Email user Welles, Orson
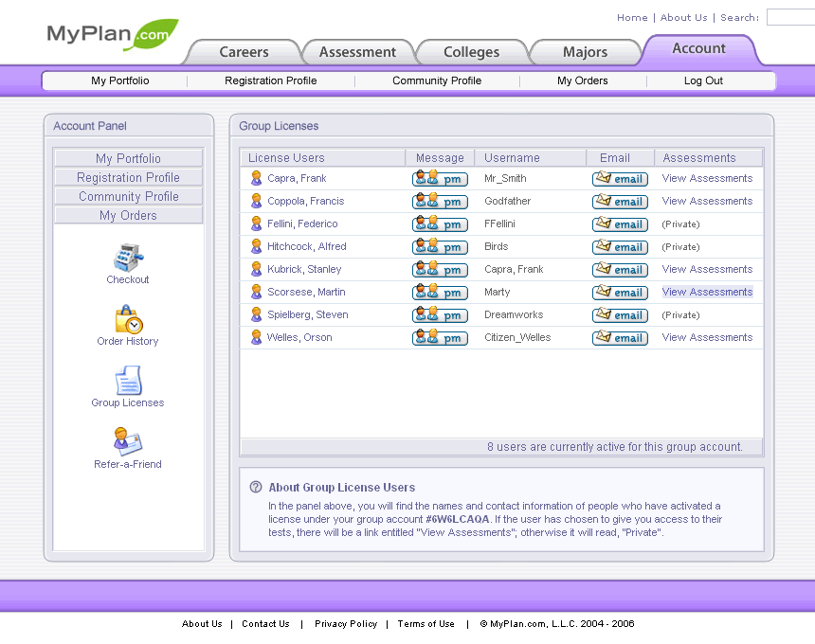815x644 pixels. [x=620, y=338]
